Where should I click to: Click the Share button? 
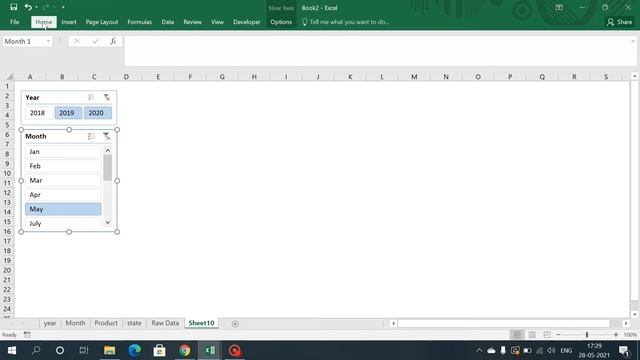coord(619,22)
